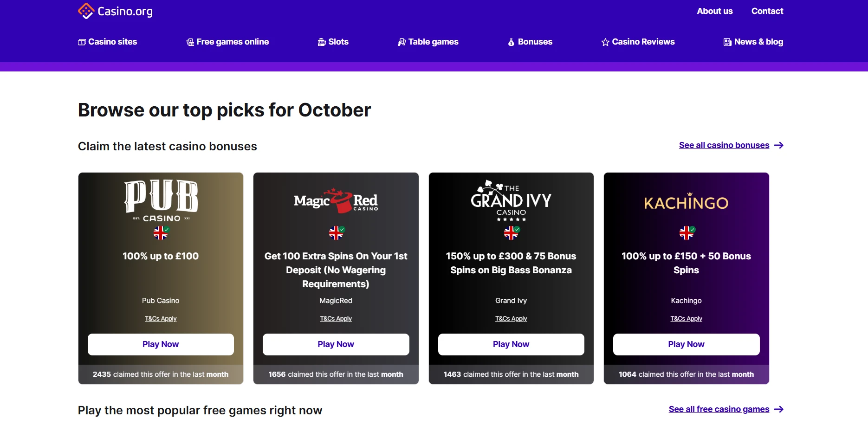The height and width of the screenshot is (425, 868).
Task: Open T&Cs Apply under Pub Casino
Action: [161, 319]
